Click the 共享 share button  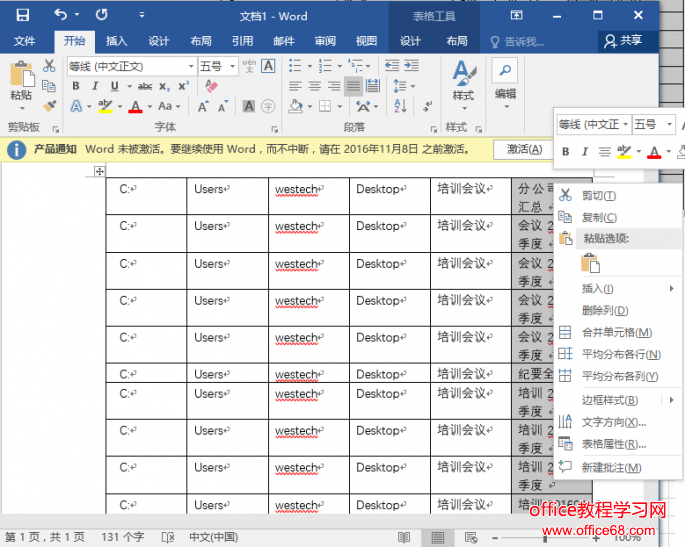622,41
